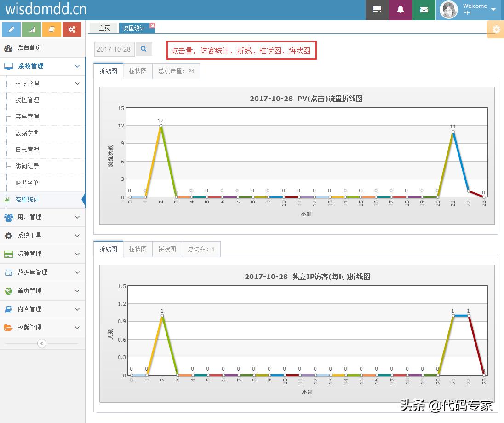Switch to the 柱状图 tab
The image size is (504, 423).
137,71
